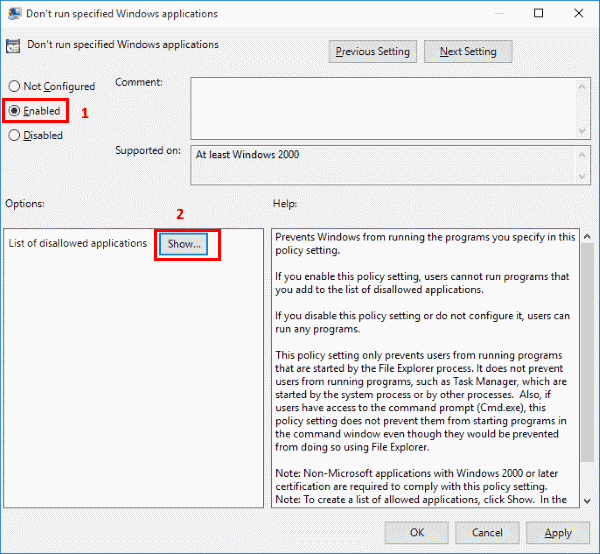Click the Show... button for disallowed applications
The width and height of the screenshot is (600, 554).
click(x=184, y=244)
